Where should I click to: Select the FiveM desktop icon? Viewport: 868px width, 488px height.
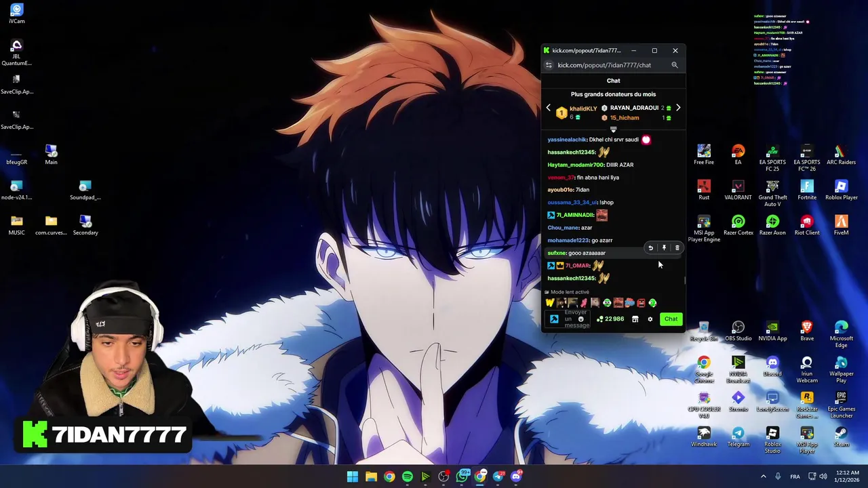pyautogui.click(x=842, y=225)
